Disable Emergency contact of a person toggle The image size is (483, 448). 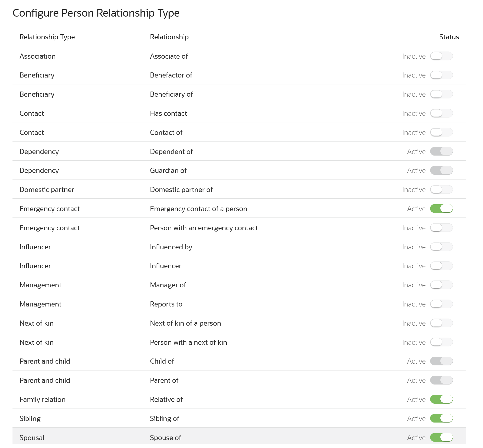click(x=441, y=209)
